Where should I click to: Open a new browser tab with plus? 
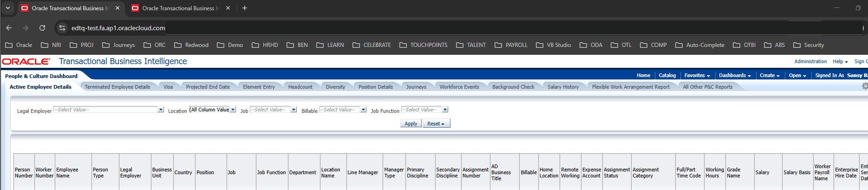tap(245, 8)
